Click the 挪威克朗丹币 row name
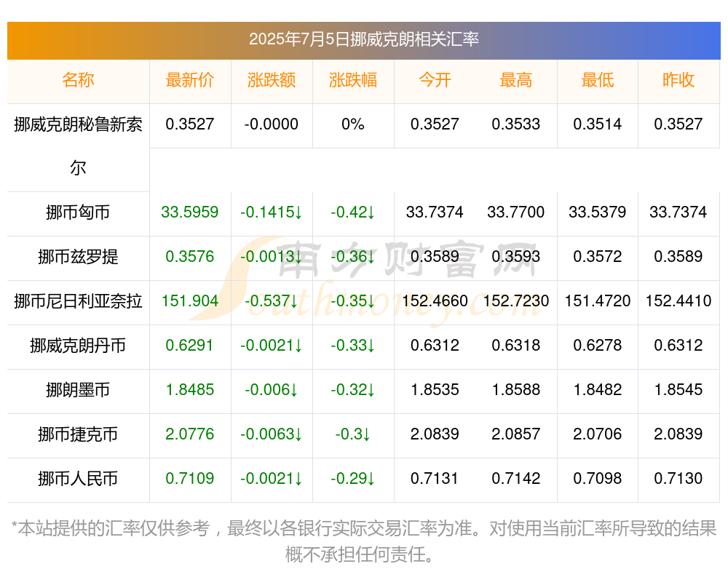The width and height of the screenshot is (728, 577). tap(78, 346)
